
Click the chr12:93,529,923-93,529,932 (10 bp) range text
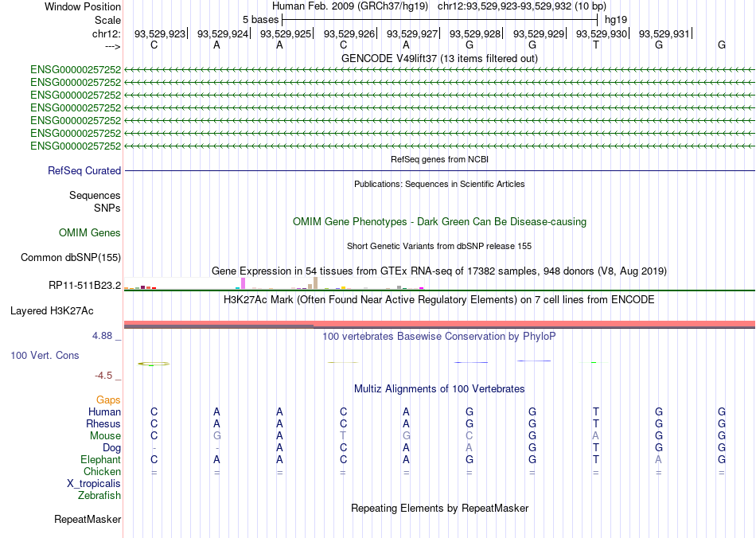point(522,6)
